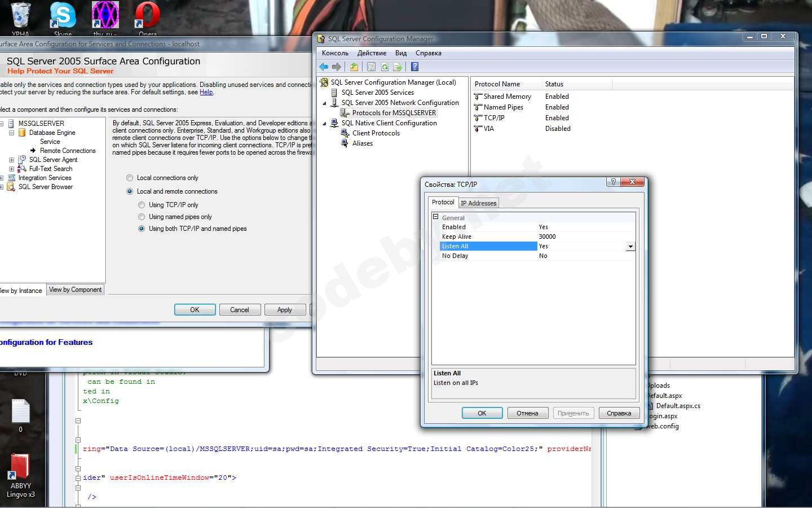Select the SQL Server 2005 Services node icon
The height and width of the screenshot is (508, 812).
[x=334, y=93]
